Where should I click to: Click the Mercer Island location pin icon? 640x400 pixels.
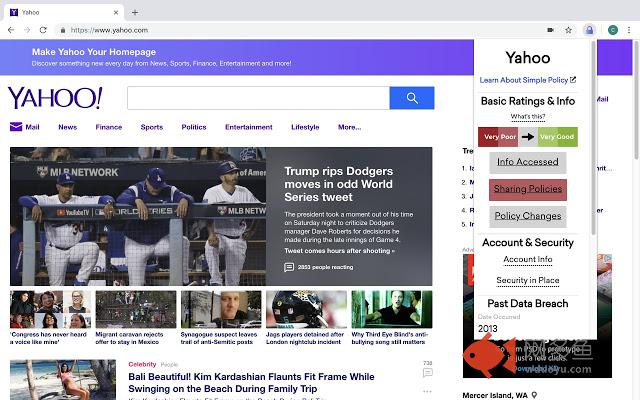pyautogui.click(x=534, y=395)
